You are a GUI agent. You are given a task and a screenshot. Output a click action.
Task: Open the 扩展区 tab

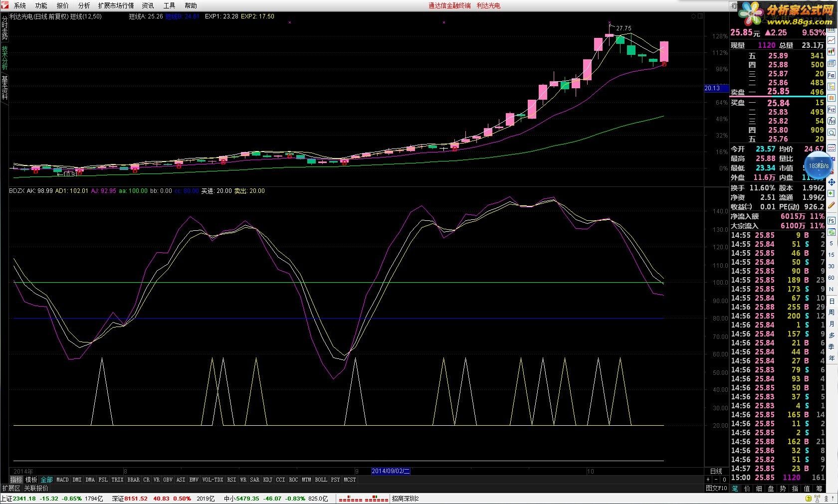click(x=11, y=488)
